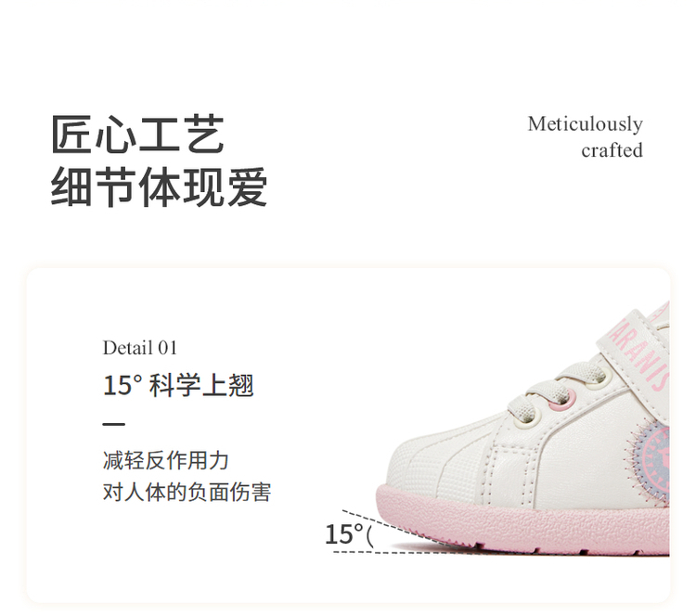Click the pink shoelace eyelet

tap(561, 400)
